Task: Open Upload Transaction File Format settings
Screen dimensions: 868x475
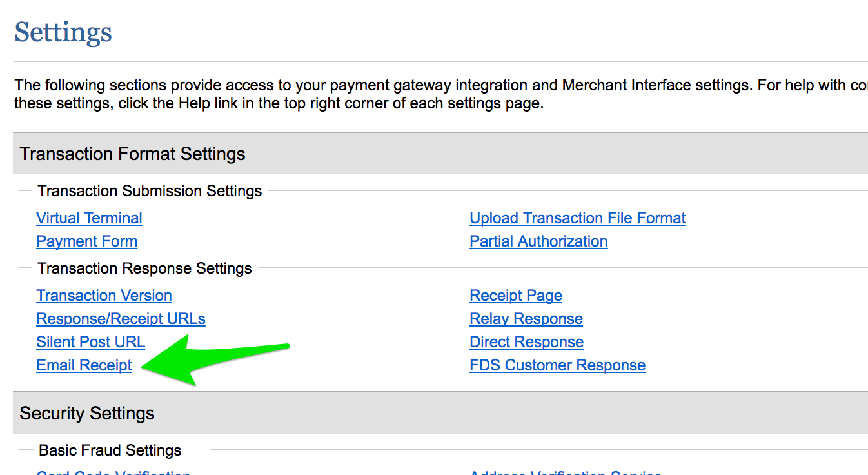Action: pyautogui.click(x=577, y=217)
